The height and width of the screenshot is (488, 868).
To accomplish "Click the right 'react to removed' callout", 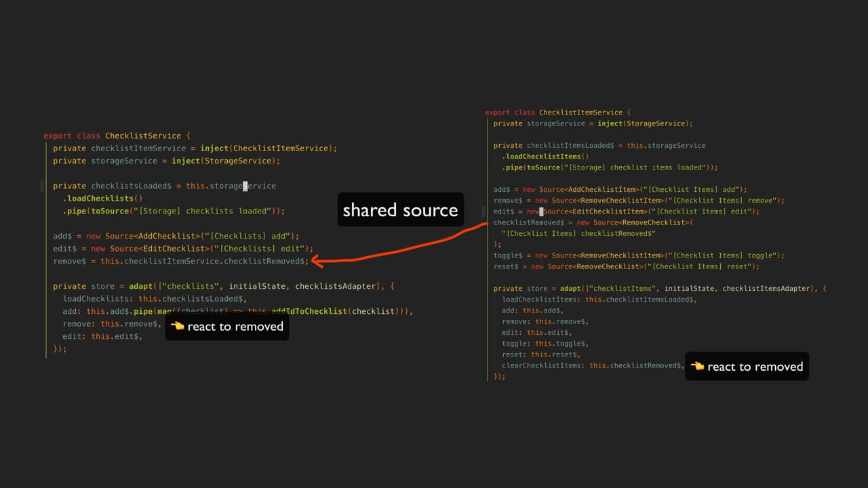I will tap(747, 367).
